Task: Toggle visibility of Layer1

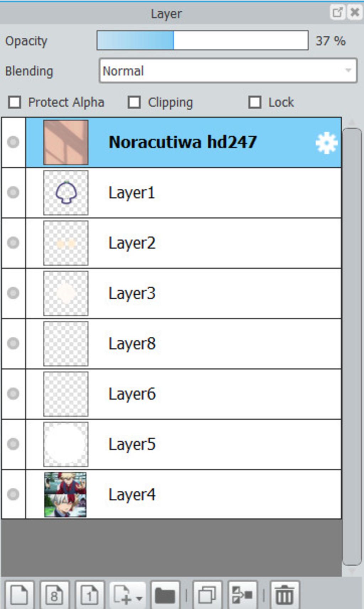Action: pyautogui.click(x=14, y=193)
